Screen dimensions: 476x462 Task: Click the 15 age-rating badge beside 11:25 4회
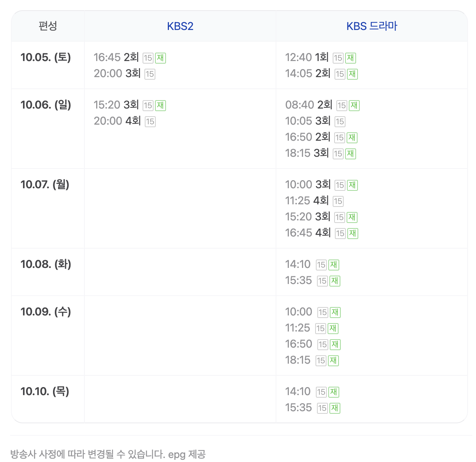[338, 201]
